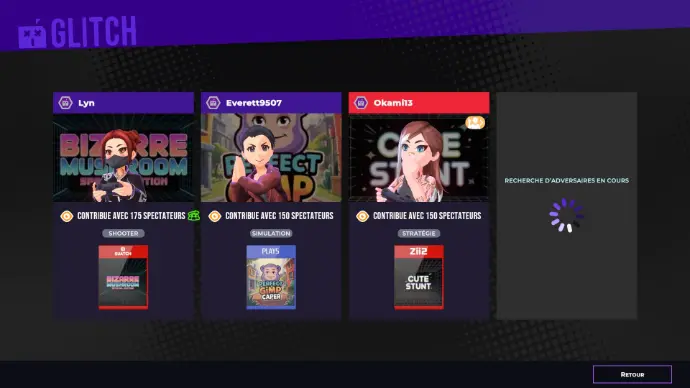690x388 pixels.
Task: Click the Glitch logo icon
Action: pos(32,34)
